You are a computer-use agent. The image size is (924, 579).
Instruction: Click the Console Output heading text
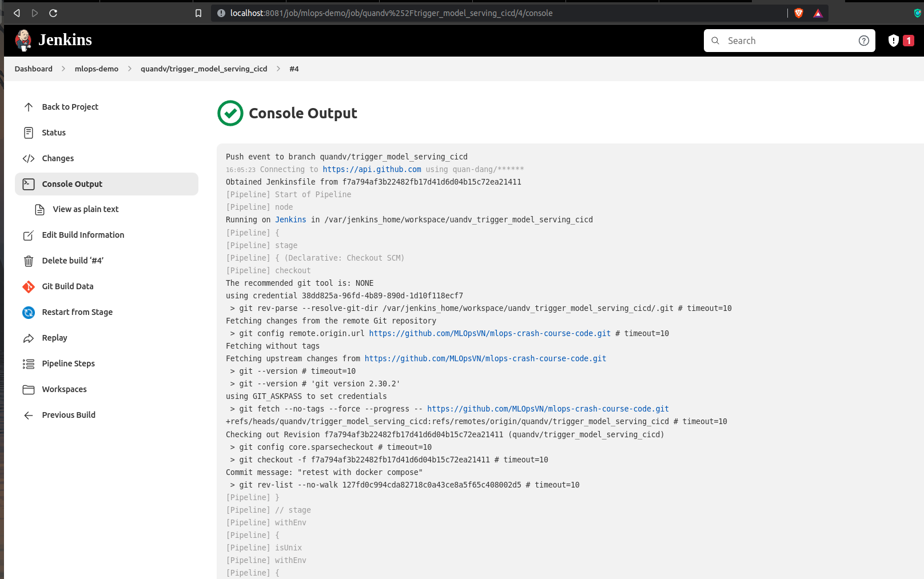(303, 113)
